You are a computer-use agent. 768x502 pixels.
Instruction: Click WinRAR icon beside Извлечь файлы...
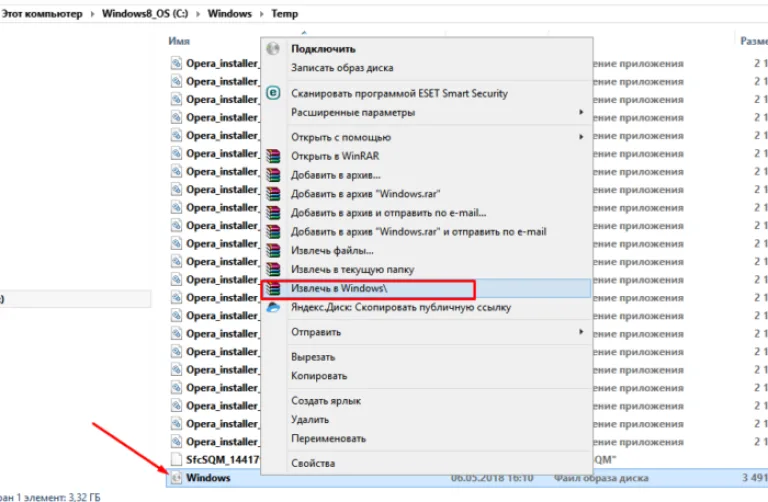(x=273, y=250)
